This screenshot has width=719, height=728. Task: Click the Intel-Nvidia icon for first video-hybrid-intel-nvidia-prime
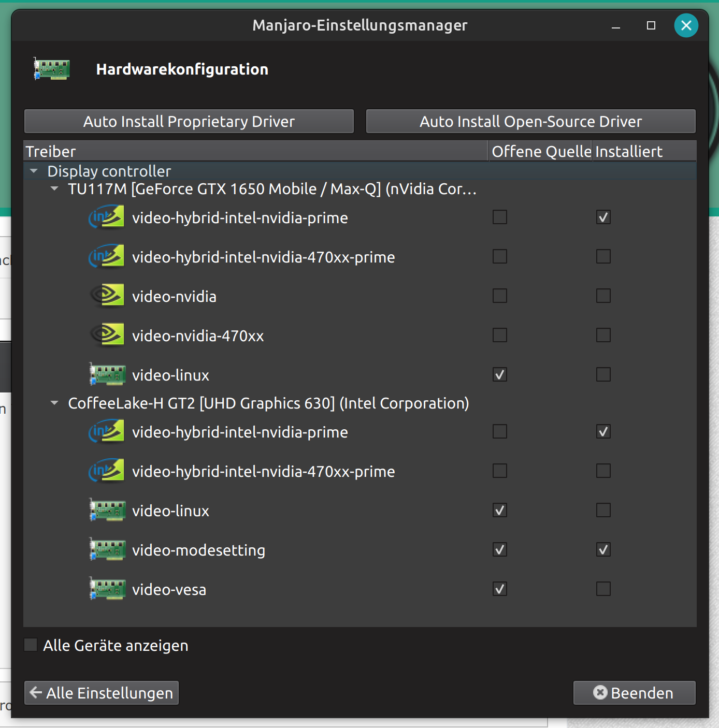click(x=107, y=217)
